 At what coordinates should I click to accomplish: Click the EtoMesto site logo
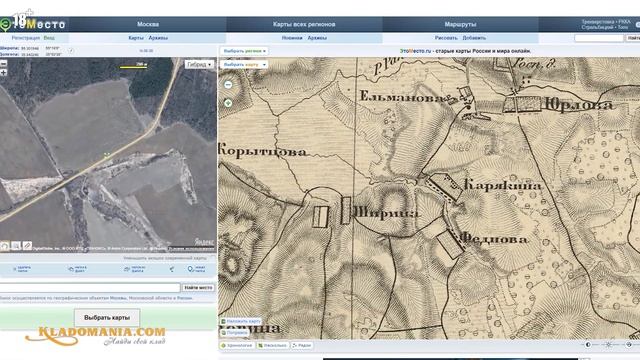point(33,24)
